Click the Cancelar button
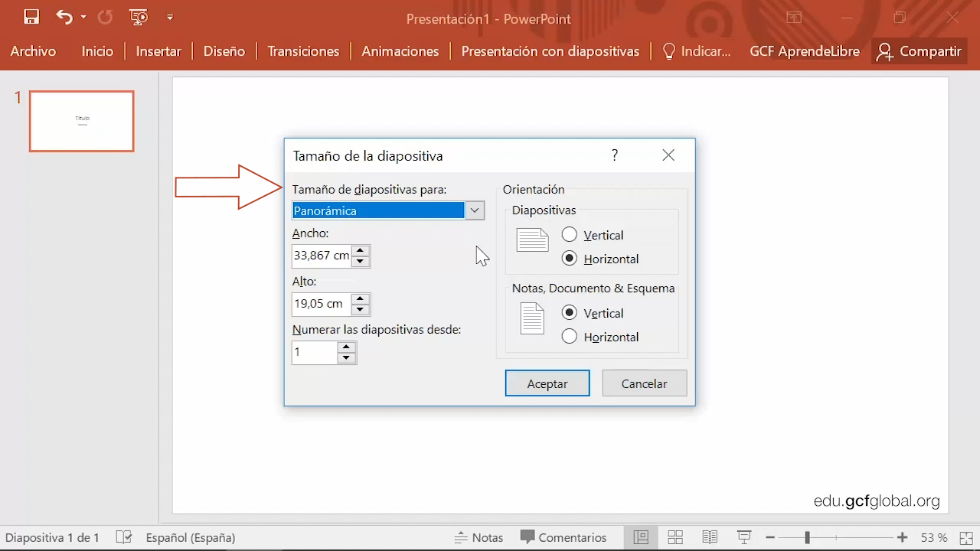The image size is (980, 551). pyautogui.click(x=645, y=383)
